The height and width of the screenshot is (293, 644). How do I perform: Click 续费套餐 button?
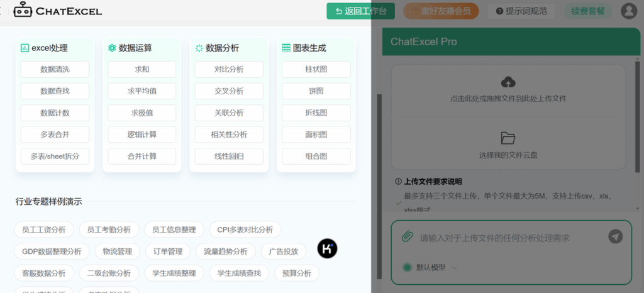point(588,11)
